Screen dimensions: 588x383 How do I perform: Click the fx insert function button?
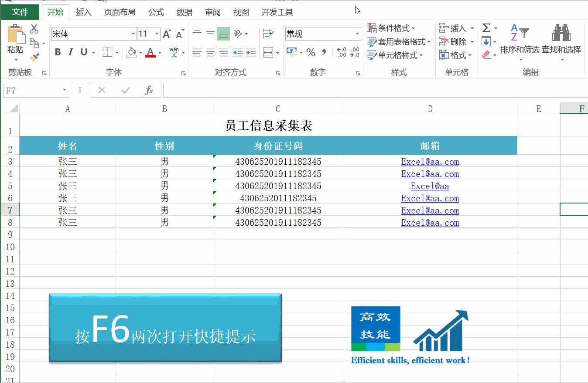[149, 90]
